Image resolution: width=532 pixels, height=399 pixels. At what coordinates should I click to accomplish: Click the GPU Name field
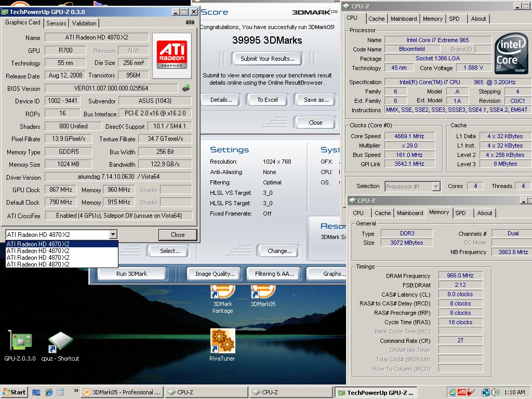(97, 37)
